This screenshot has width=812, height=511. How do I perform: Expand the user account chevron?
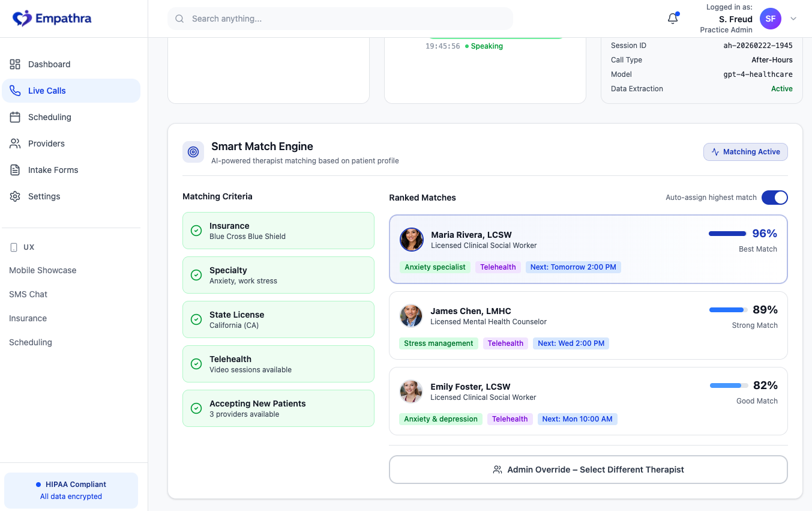(x=793, y=19)
